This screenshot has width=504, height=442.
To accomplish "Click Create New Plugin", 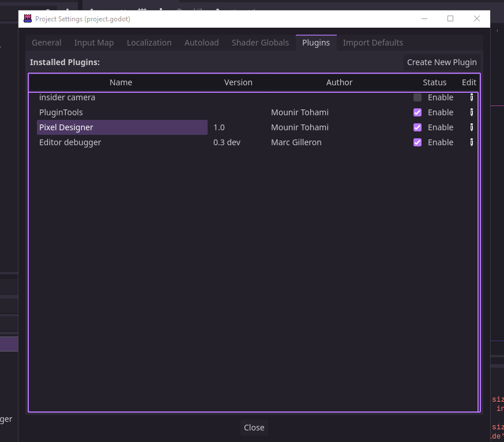I will click(x=441, y=62).
